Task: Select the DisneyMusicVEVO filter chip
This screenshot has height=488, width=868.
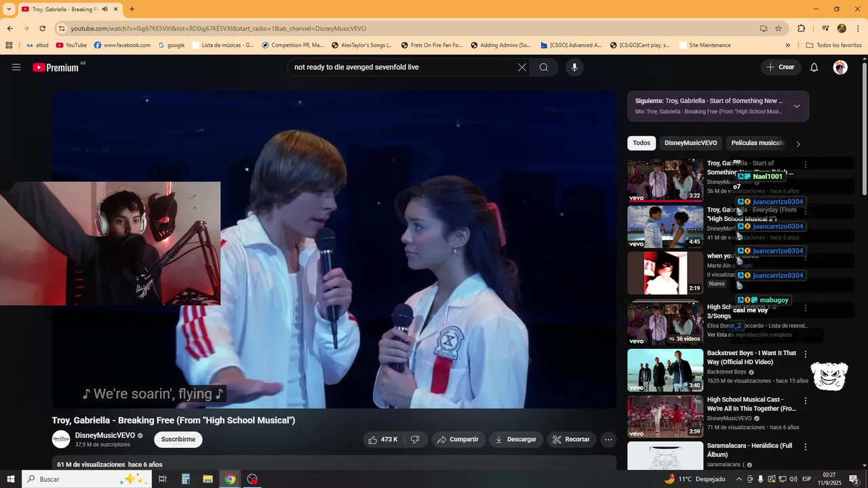Action: tap(690, 143)
